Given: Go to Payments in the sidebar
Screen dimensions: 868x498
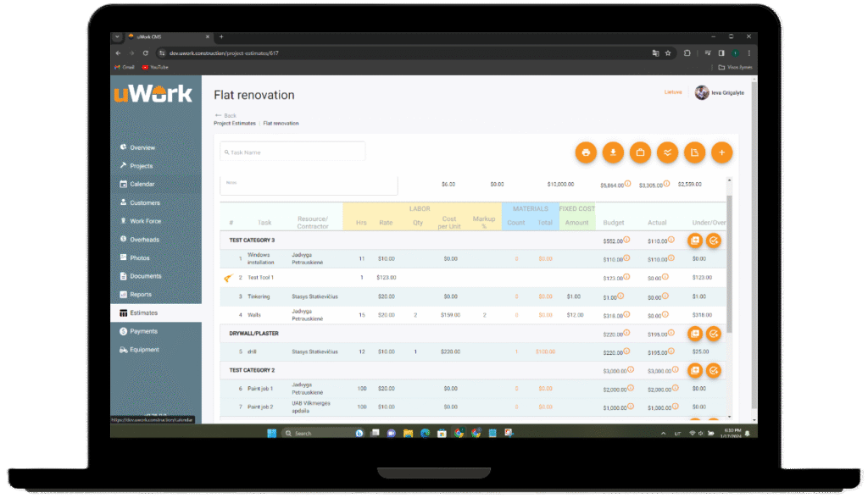Looking at the screenshot, I should click(x=143, y=331).
